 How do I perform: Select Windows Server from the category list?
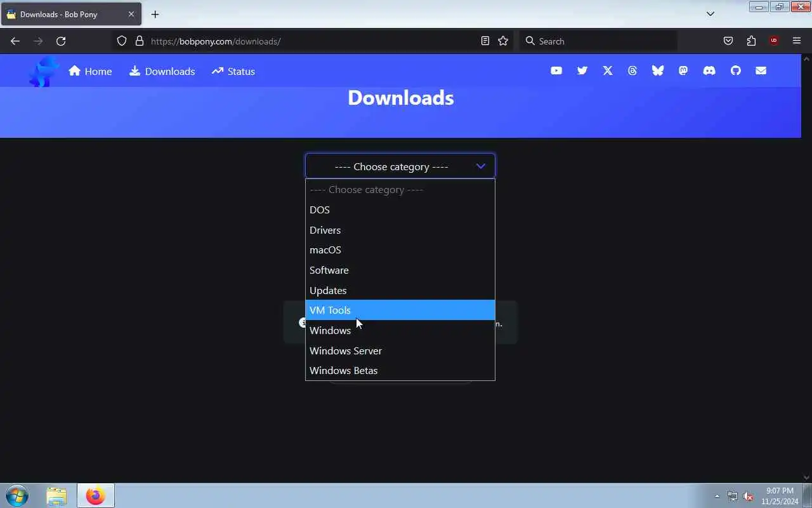click(x=400, y=351)
